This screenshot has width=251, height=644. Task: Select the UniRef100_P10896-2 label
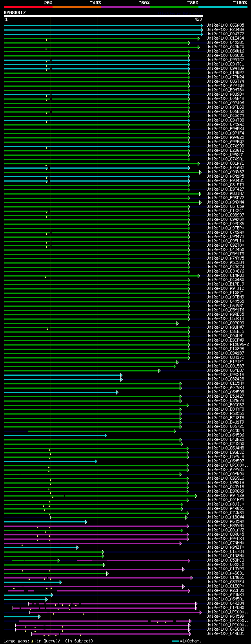(227, 345)
